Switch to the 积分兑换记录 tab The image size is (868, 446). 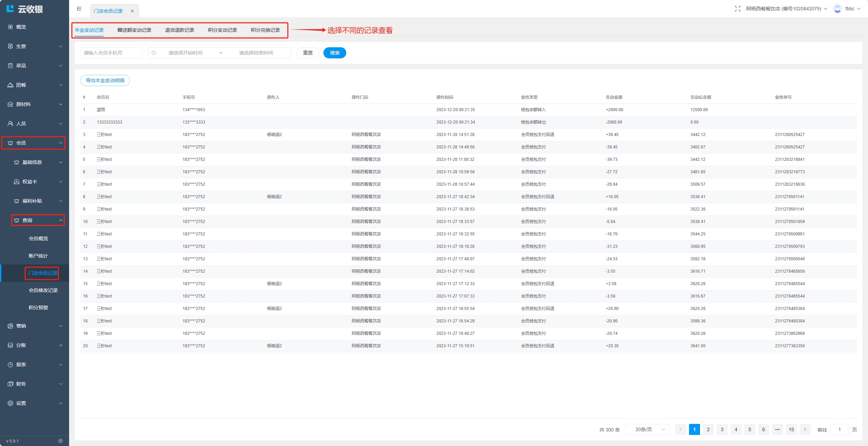[265, 30]
